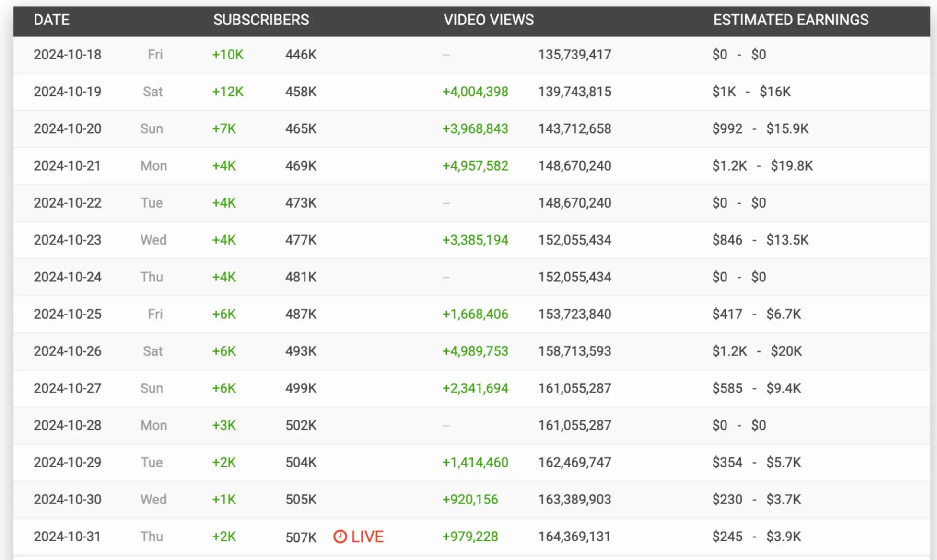The width and height of the screenshot is (937, 560).
Task: Click total views 143,712,658
Action: coord(574,128)
